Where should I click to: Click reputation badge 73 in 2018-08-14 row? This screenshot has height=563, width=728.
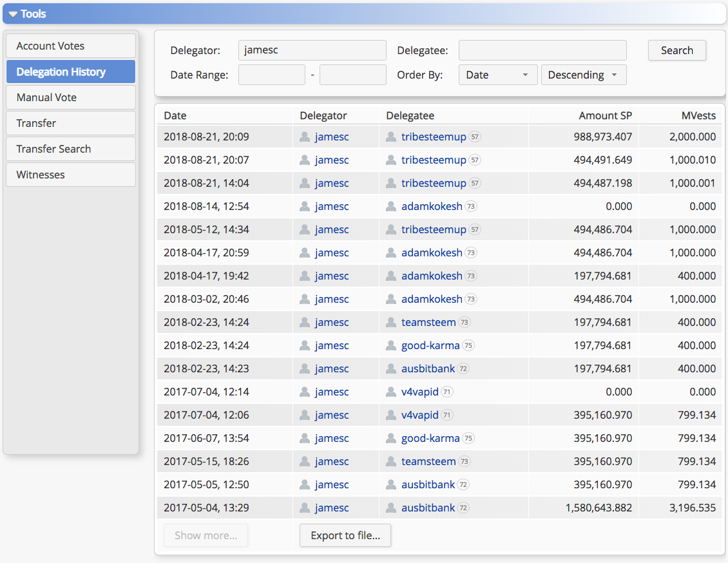pyautogui.click(x=471, y=206)
